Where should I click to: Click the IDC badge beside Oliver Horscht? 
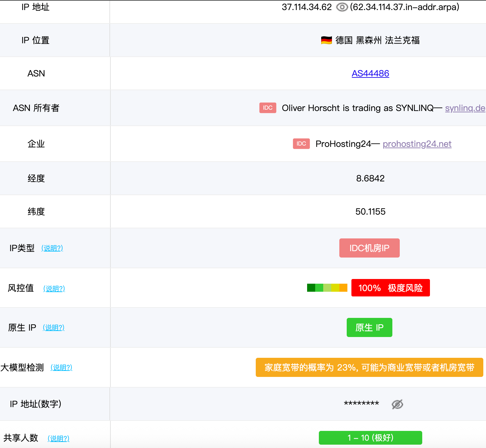tap(268, 108)
